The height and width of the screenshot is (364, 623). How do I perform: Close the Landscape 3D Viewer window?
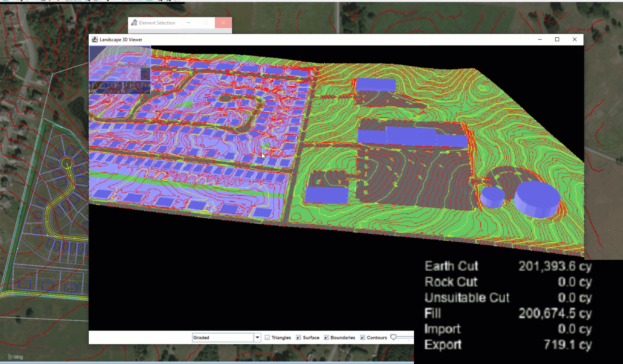point(575,39)
